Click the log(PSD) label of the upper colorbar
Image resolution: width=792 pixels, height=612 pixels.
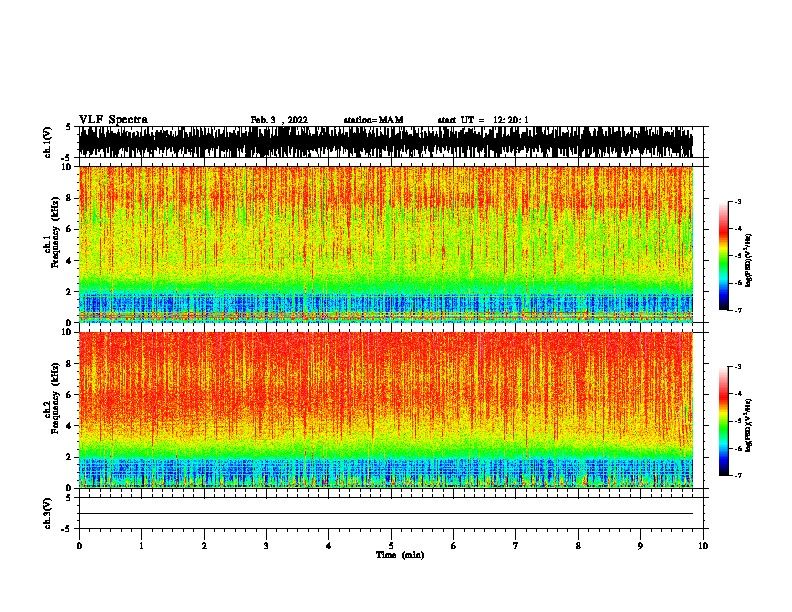coord(748,260)
